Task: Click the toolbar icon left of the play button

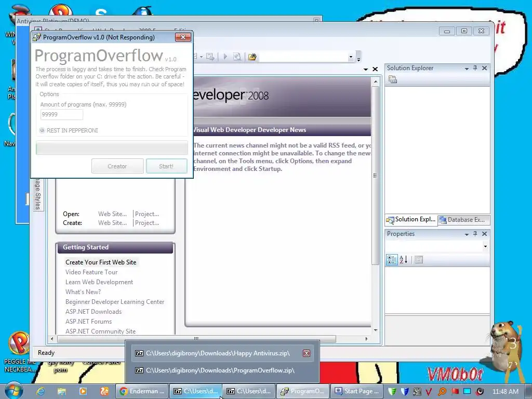Action: pos(210,57)
